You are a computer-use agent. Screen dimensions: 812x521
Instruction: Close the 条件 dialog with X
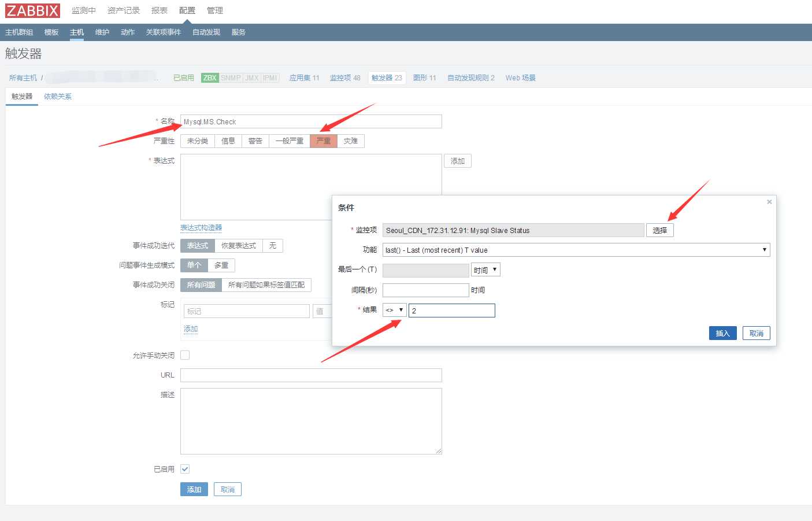pos(769,202)
